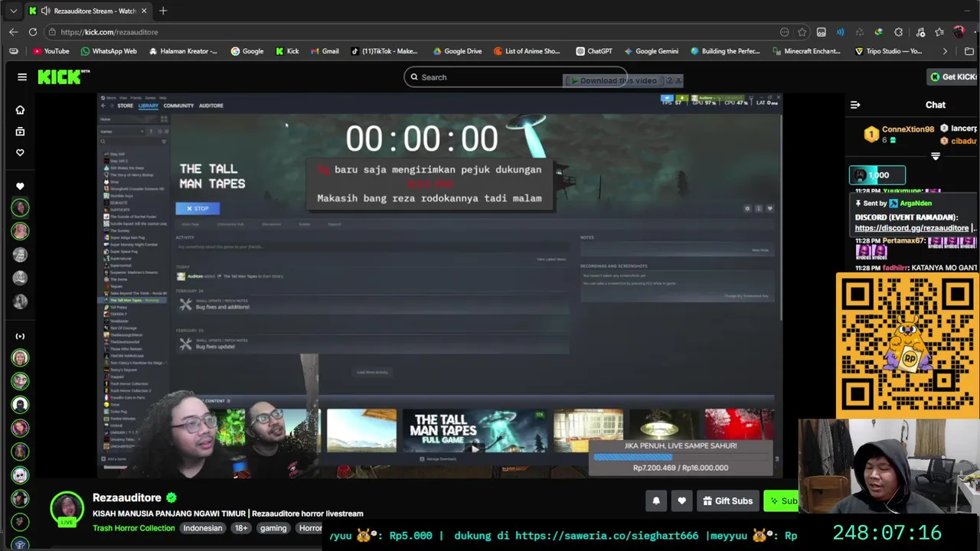Open the Kick hamburger menu
The image size is (980, 551).
click(22, 77)
